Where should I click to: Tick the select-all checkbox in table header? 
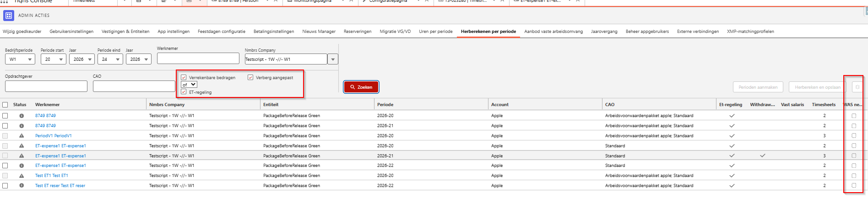click(5, 105)
